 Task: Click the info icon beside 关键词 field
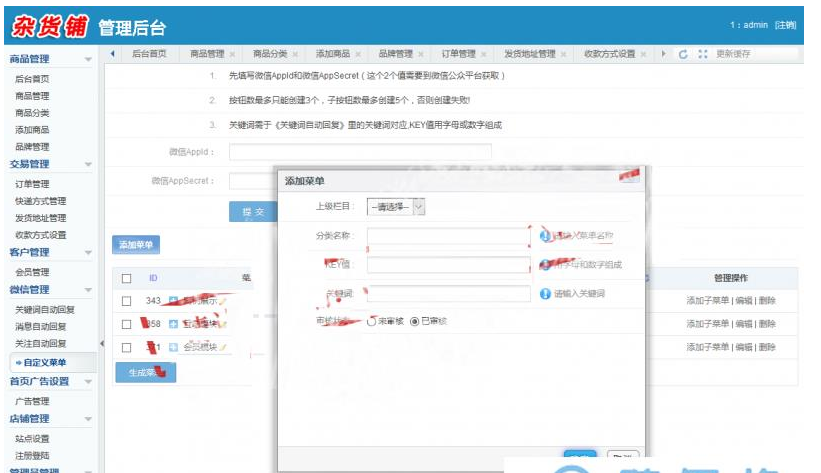[x=545, y=294]
